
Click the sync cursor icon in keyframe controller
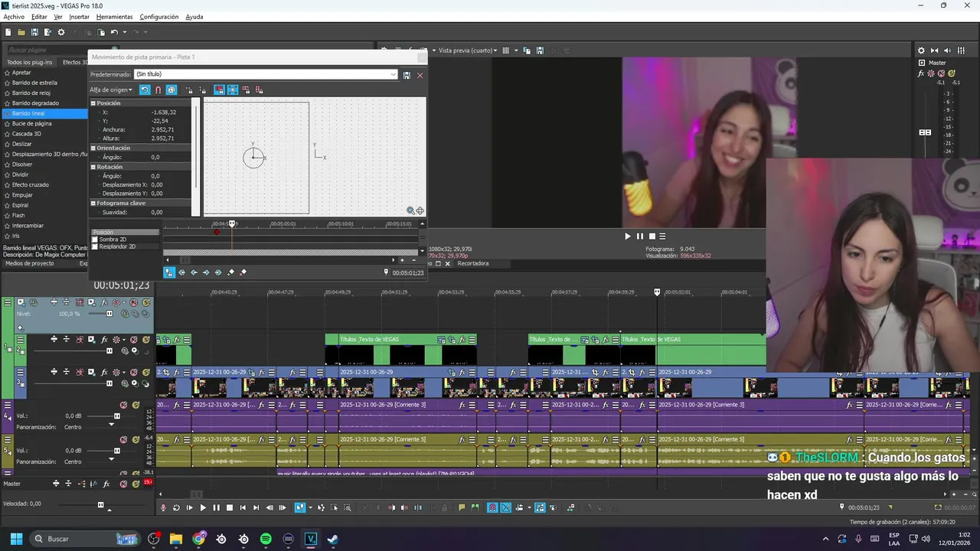[169, 272]
